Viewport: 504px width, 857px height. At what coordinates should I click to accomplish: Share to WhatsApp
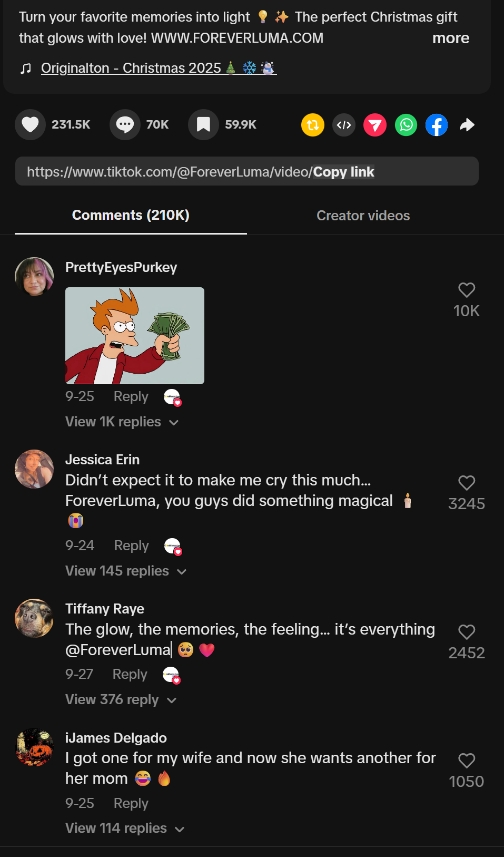coord(406,125)
